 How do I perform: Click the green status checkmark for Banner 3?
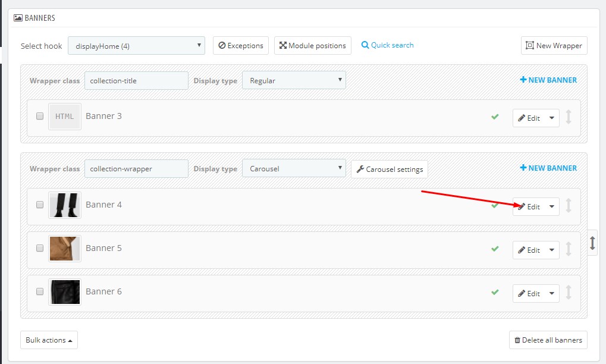click(495, 117)
